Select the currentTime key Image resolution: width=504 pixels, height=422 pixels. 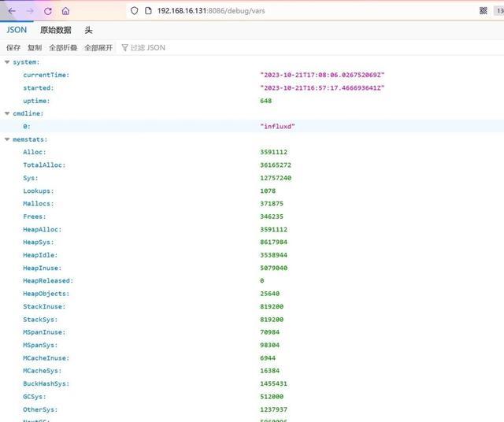click(x=46, y=75)
